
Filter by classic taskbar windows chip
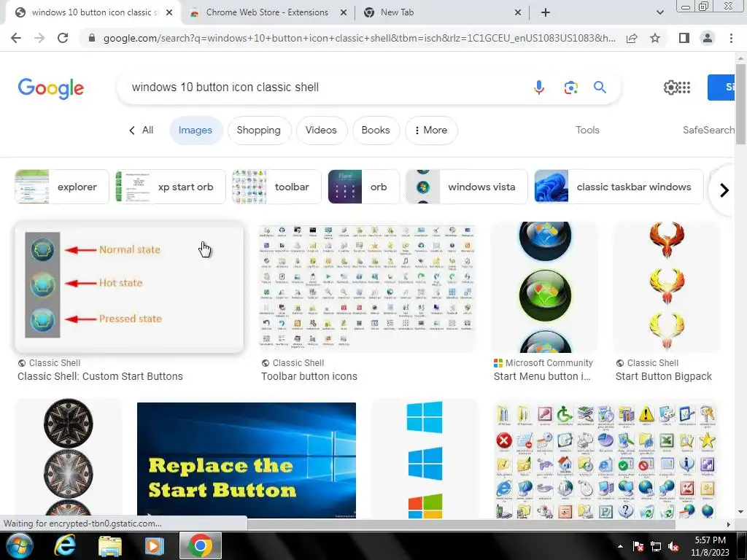pyautogui.click(x=619, y=187)
